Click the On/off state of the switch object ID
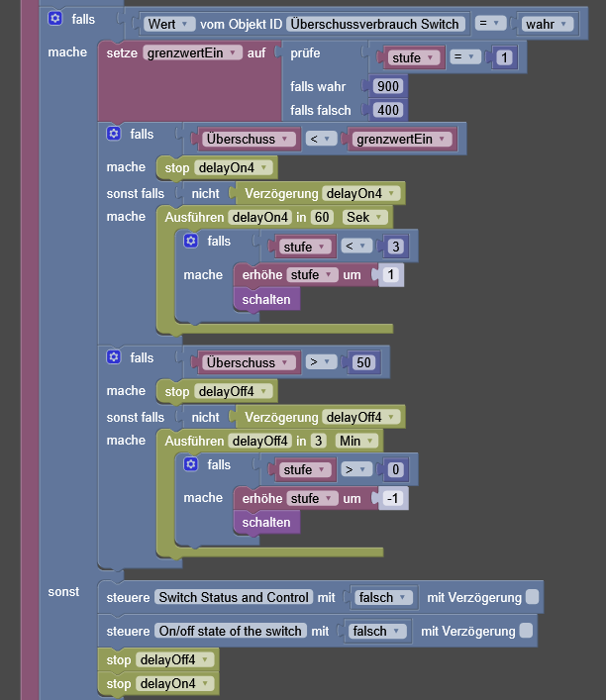 pyautogui.click(x=231, y=632)
